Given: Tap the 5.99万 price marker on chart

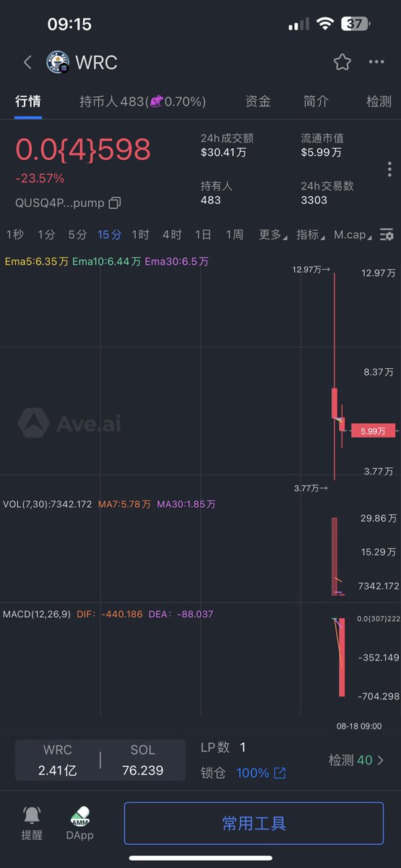Looking at the screenshot, I should (373, 431).
